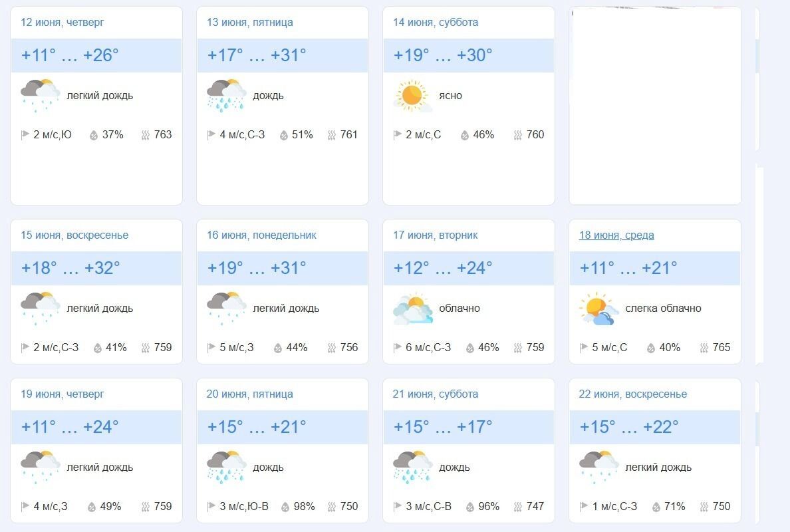Viewport: 790px width, 532px height.
Task: Open the 18 июня, среда forecast link
Action: click(616, 235)
